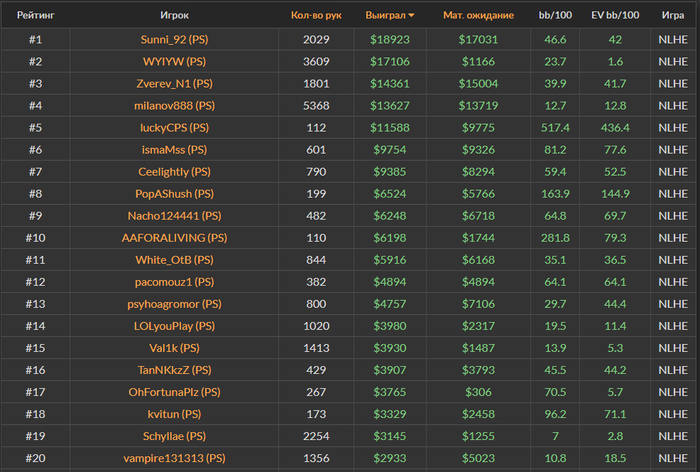This screenshot has width=700, height=472.
Task: Sort descending via arrow next to Выиграл
Action: click(411, 15)
